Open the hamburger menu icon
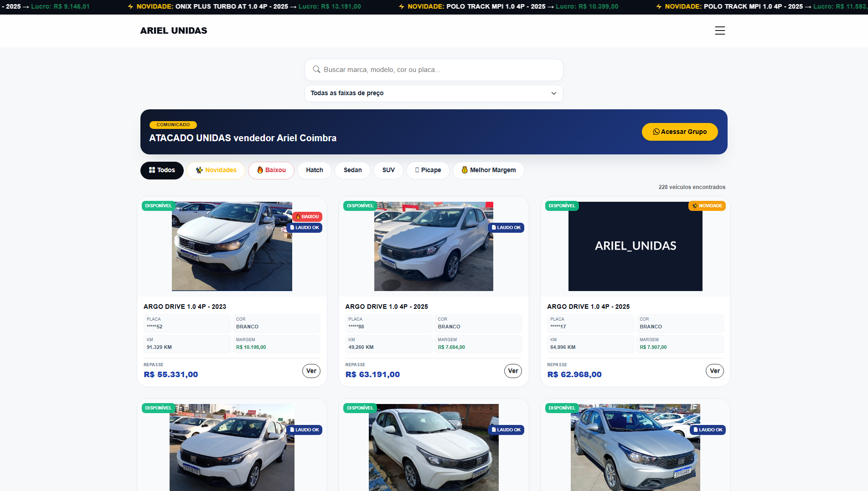Screen dimensions: 868x491 [x=720, y=31]
